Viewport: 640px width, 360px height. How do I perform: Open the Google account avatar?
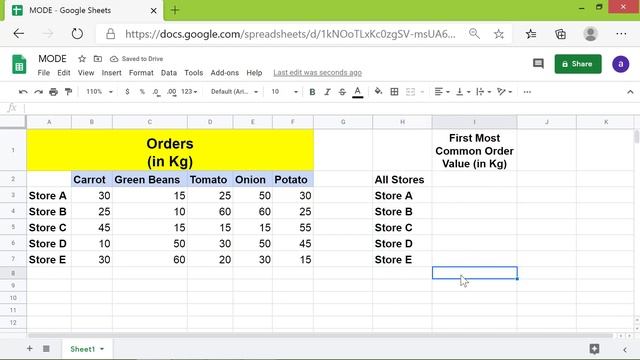[620, 64]
